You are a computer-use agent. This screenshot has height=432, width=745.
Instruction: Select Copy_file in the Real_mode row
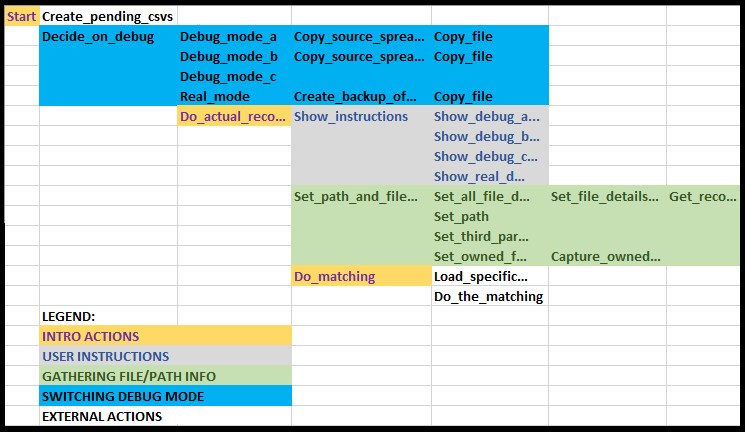pyautogui.click(x=463, y=97)
